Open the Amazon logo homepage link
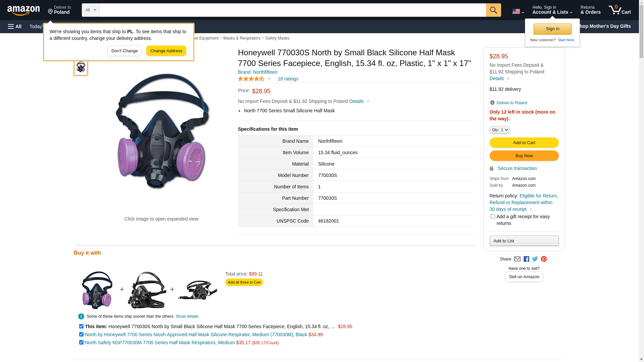Viewport: 644px width, 362px height. coord(23,10)
